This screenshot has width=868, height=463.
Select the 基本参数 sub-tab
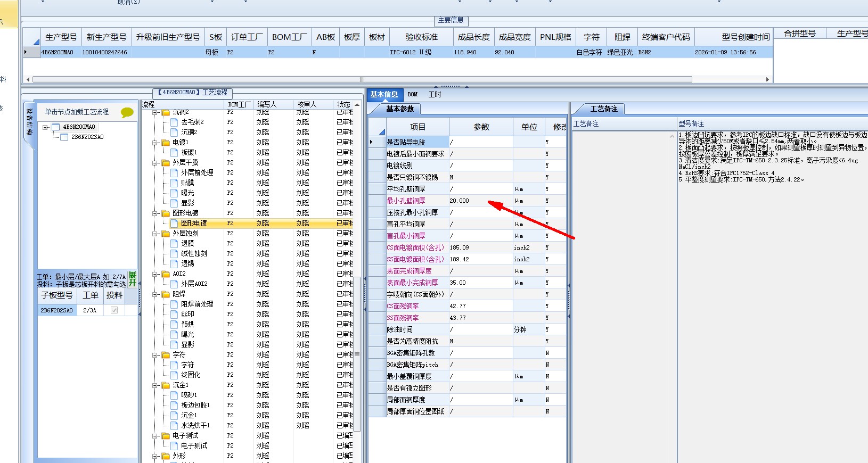(x=400, y=109)
